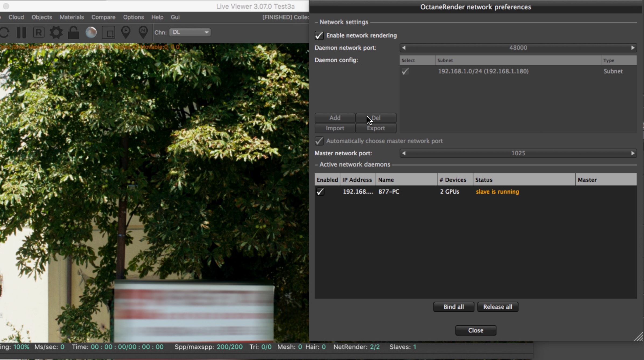
Task: Click the Daemon network port 48000 slider
Action: pyautogui.click(x=518, y=48)
